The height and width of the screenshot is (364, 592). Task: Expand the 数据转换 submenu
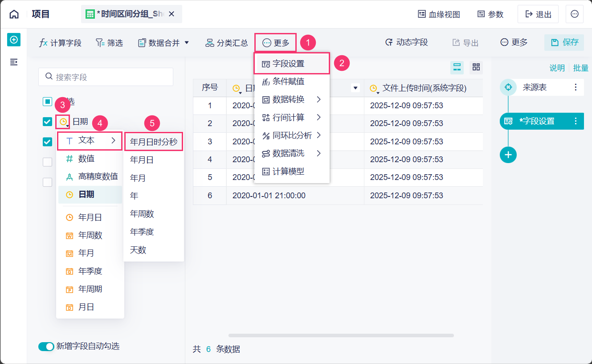(292, 99)
